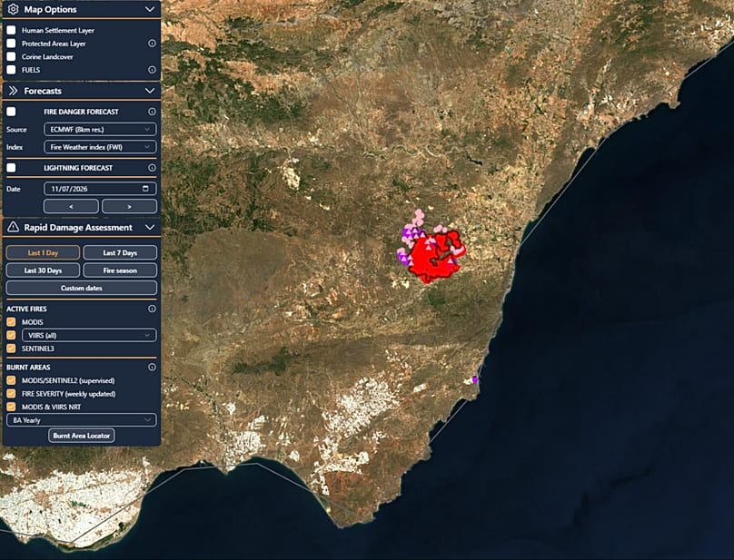Image resolution: width=734 pixels, height=560 pixels.
Task: Enable Corine Landcover checkbox
Action: (x=11, y=56)
